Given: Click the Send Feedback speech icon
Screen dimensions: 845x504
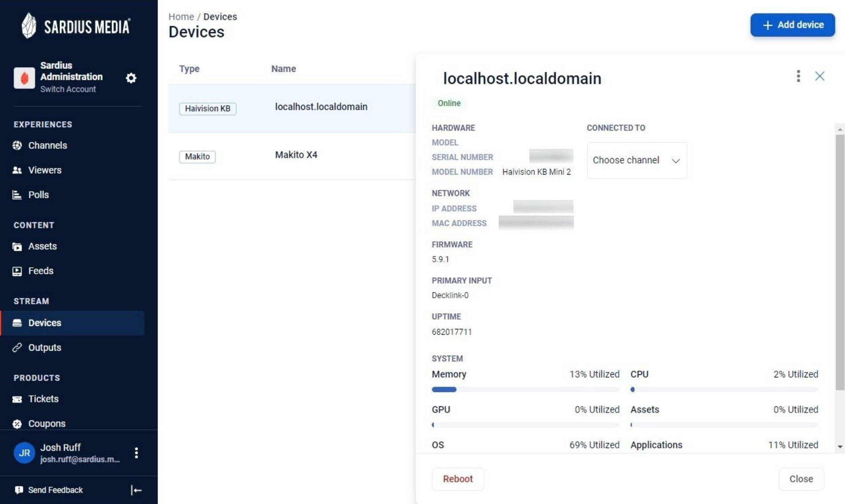Looking at the screenshot, I should (19, 490).
